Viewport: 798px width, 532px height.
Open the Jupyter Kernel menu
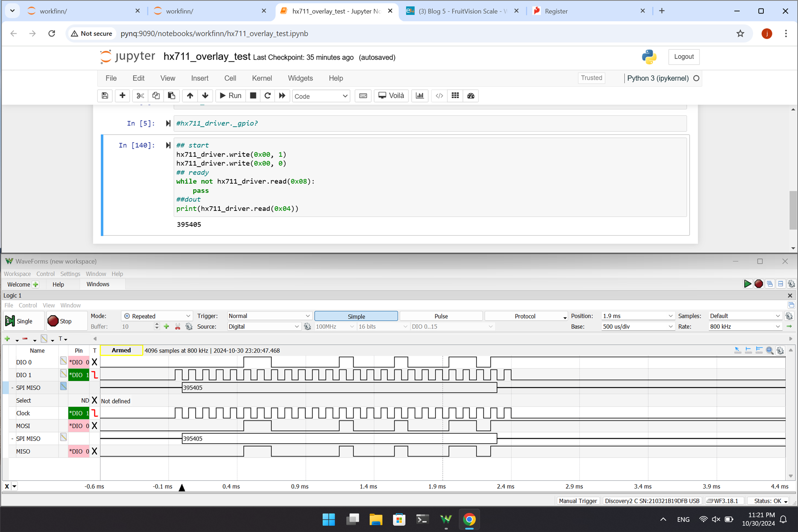(x=262, y=78)
